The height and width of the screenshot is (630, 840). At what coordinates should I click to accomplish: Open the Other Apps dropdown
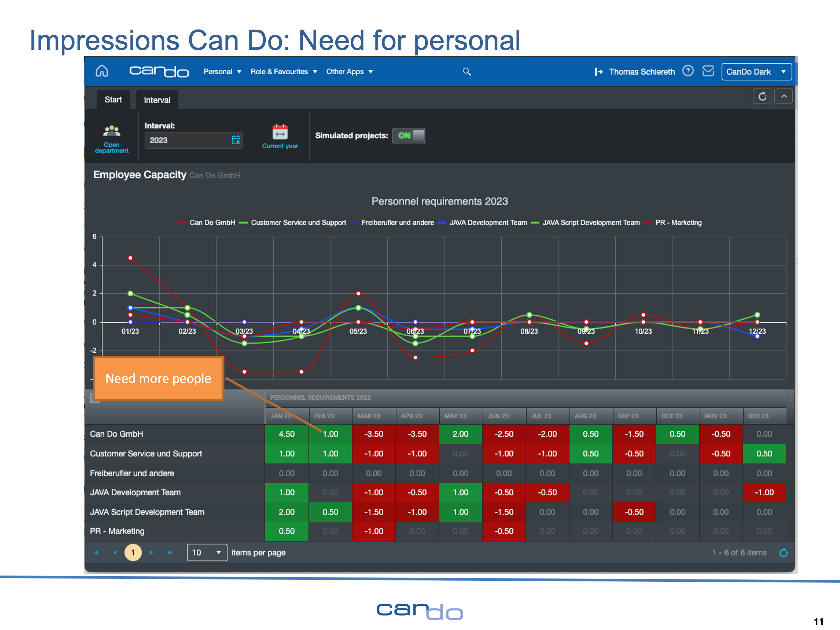click(350, 72)
